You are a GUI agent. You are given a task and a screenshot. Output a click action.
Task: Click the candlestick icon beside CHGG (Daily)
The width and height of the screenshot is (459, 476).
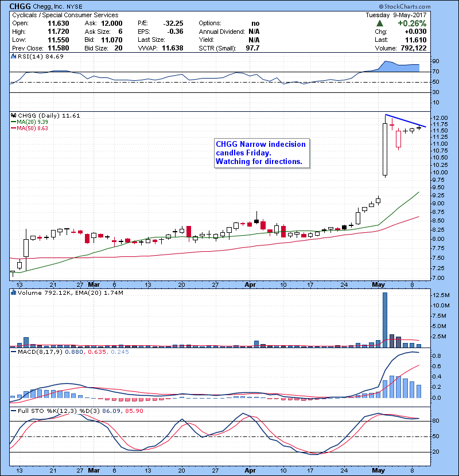[x=13, y=116]
